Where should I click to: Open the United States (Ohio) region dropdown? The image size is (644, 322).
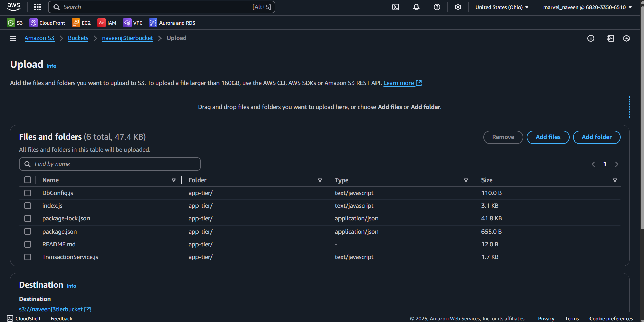point(502,7)
